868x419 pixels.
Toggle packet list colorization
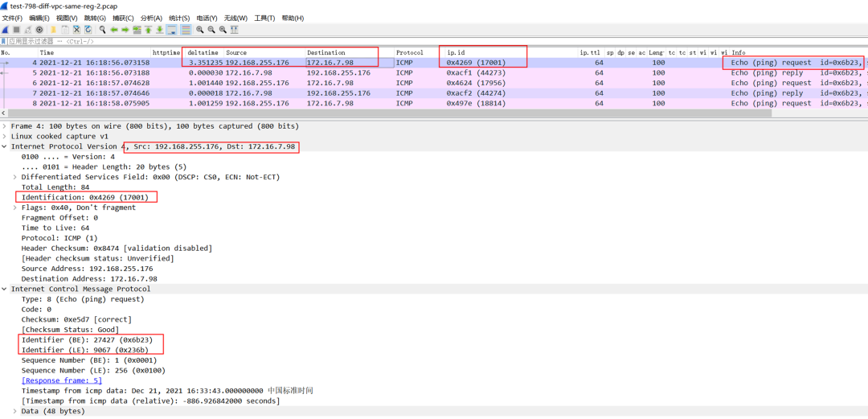[186, 30]
